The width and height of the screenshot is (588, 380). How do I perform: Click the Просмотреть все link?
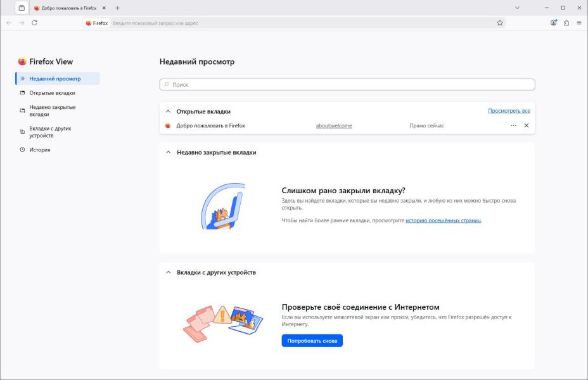click(509, 111)
